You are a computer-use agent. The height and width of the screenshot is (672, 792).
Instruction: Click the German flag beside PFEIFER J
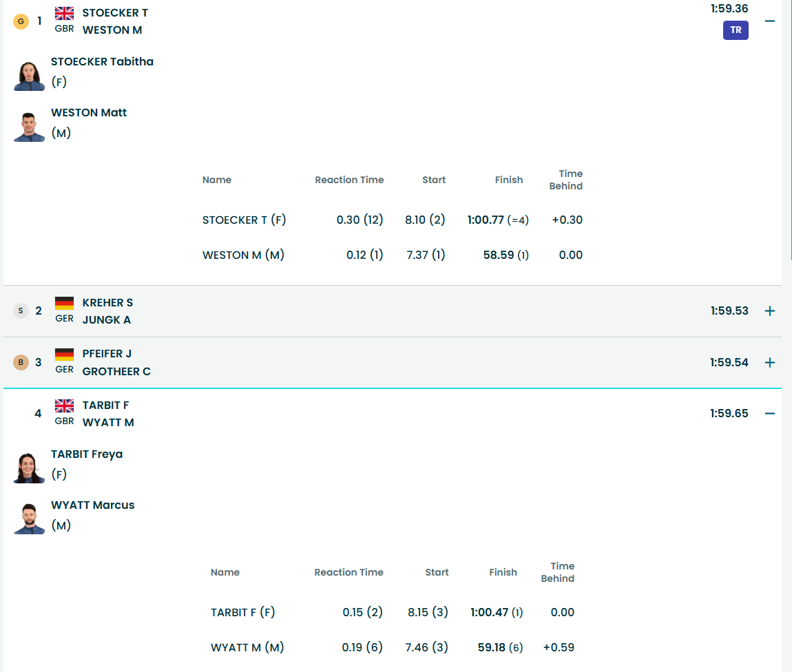pos(64,355)
